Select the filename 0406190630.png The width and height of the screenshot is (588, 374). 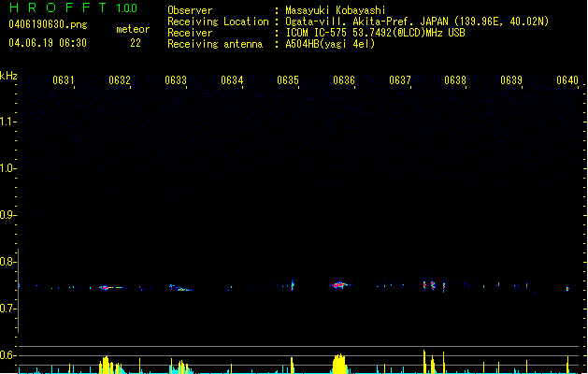click(48, 24)
